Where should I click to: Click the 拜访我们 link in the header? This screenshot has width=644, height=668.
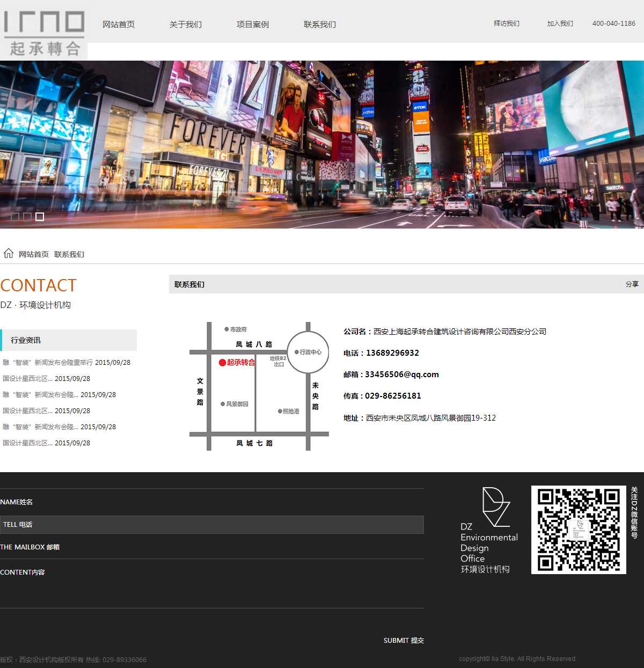tap(507, 24)
